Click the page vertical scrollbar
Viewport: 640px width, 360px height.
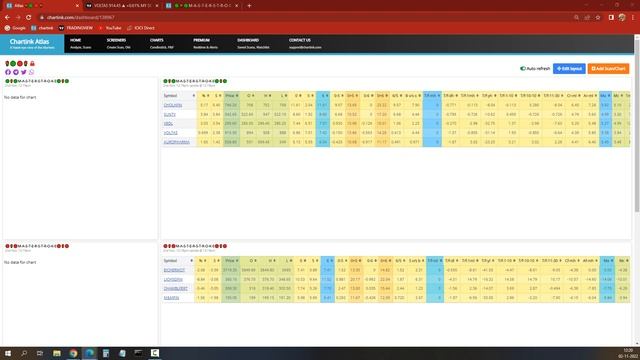click(637, 127)
